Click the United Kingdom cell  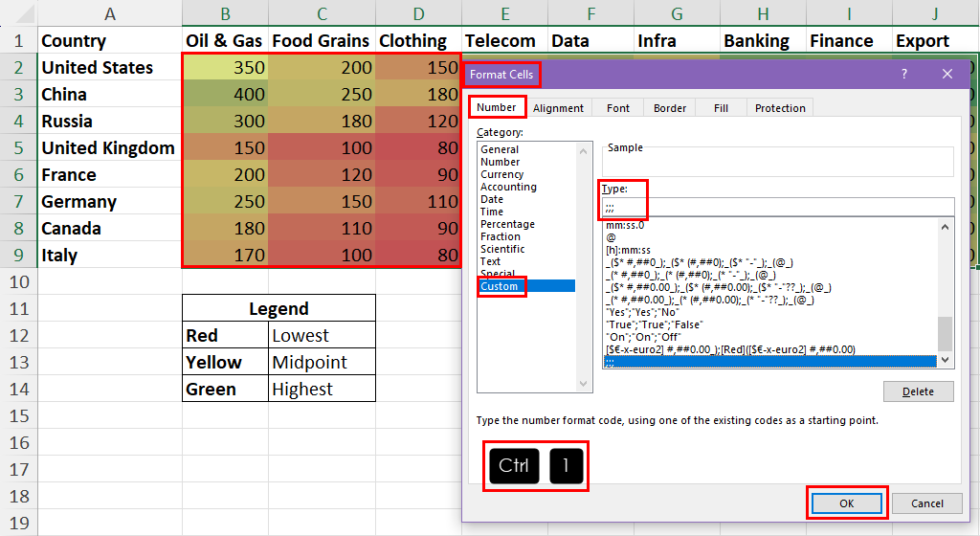(x=109, y=148)
